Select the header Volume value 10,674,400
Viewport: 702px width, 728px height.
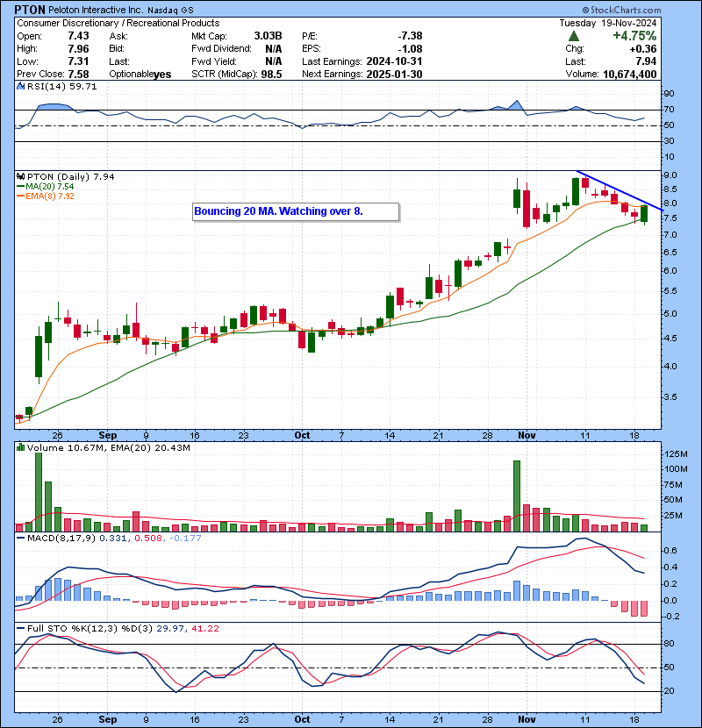pos(629,75)
